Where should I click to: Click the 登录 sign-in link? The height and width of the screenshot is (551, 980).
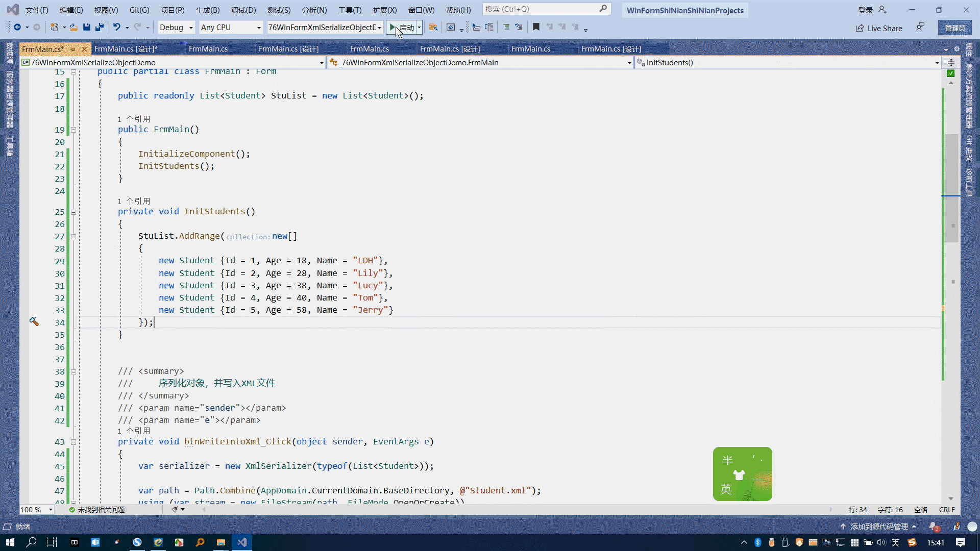click(866, 10)
